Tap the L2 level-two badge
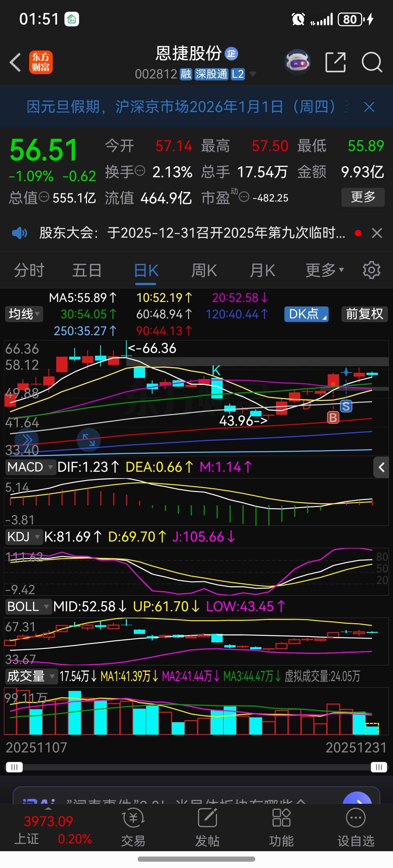The height and width of the screenshot is (868, 393). point(238,74)
